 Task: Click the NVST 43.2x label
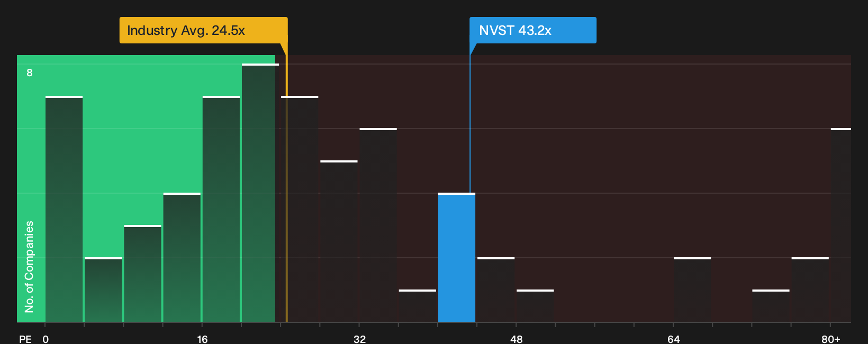point(532,30)
